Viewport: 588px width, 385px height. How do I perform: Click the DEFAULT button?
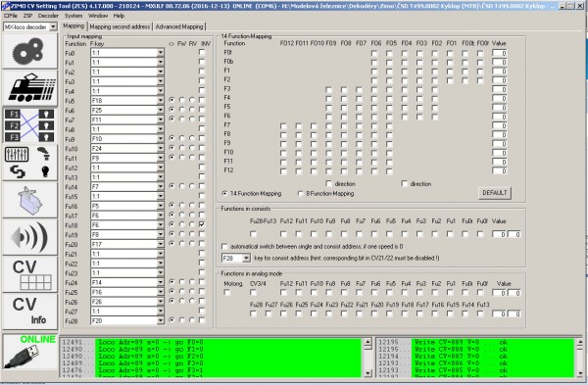pyautogui.click(x=495, y=193)
